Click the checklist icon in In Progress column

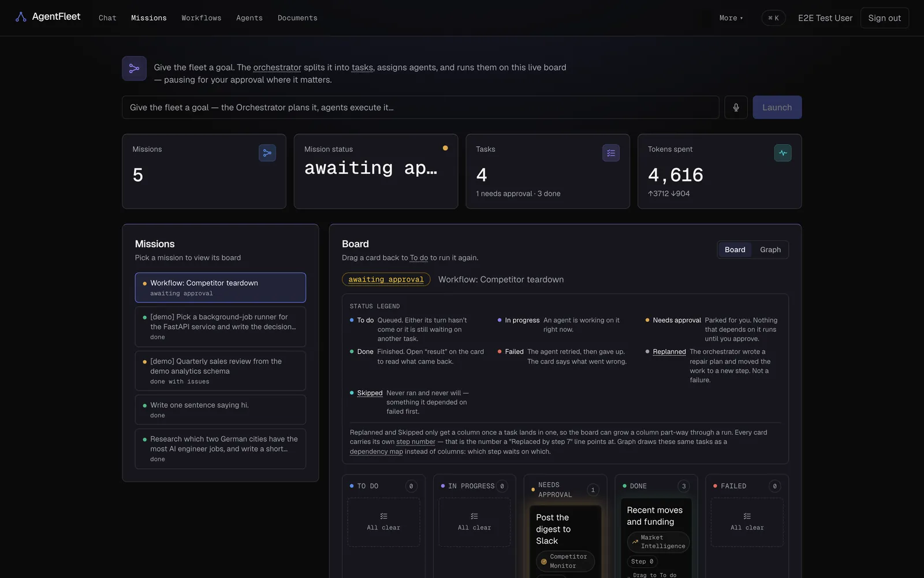click(x=474, y=516)
